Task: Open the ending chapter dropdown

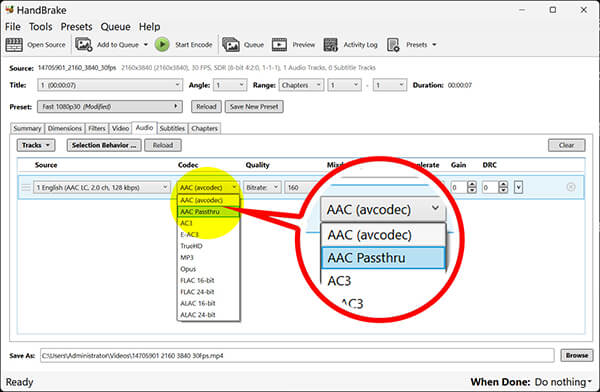Action: point(390,85)
